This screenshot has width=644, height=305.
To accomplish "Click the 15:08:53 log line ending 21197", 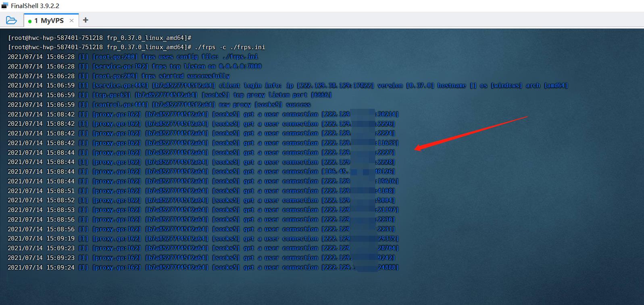I will click(203, 210).
